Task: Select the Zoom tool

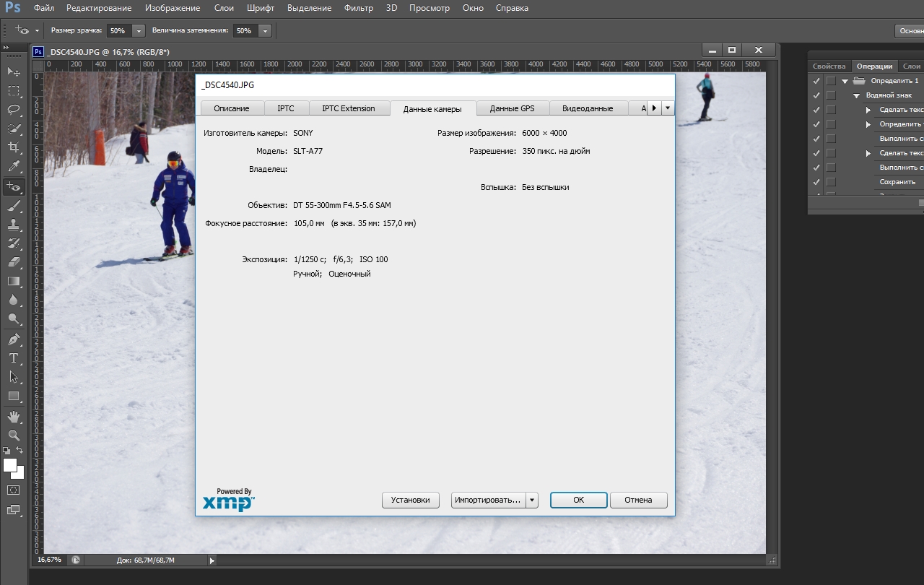Action: coord(14,435)
